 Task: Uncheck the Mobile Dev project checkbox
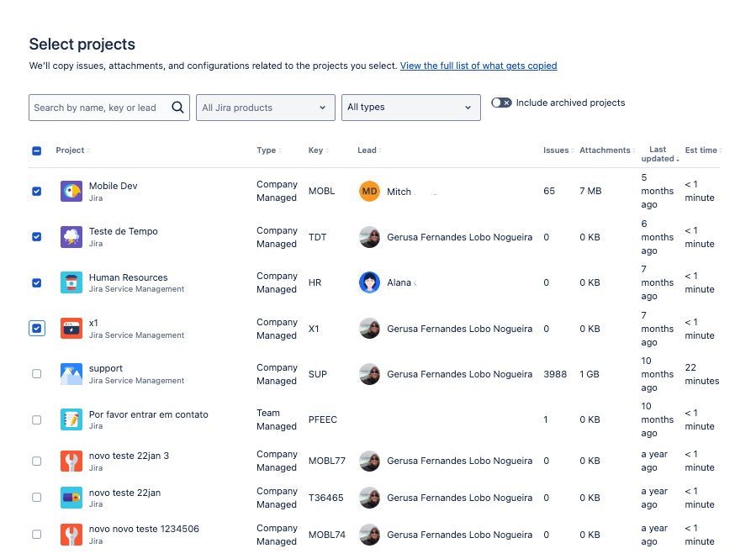coord(37,191)
